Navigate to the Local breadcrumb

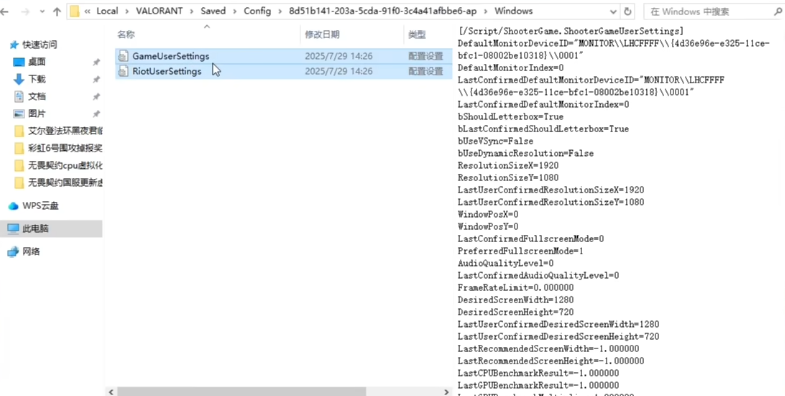pyautogui.click(x=107, y=11)
